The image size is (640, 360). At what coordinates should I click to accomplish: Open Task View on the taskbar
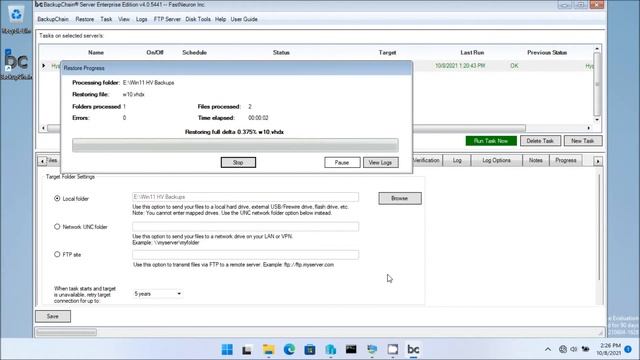[x=247, y=350]
